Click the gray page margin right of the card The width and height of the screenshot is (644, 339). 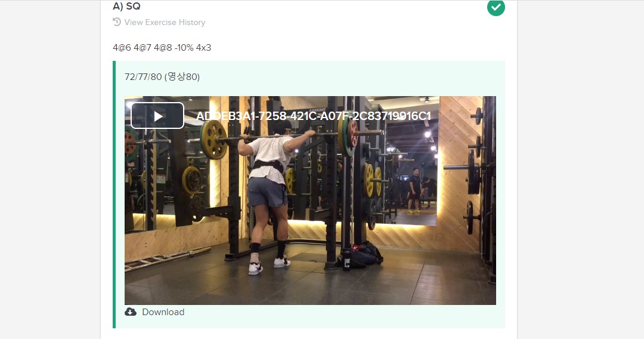[581, 169]
